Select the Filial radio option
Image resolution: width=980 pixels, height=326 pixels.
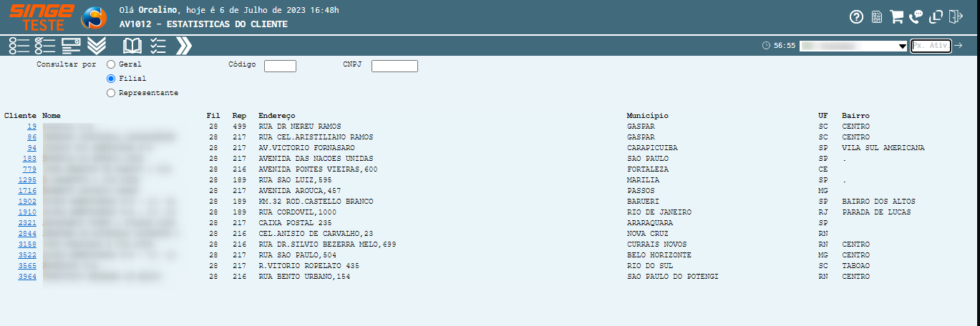(111, 79)
